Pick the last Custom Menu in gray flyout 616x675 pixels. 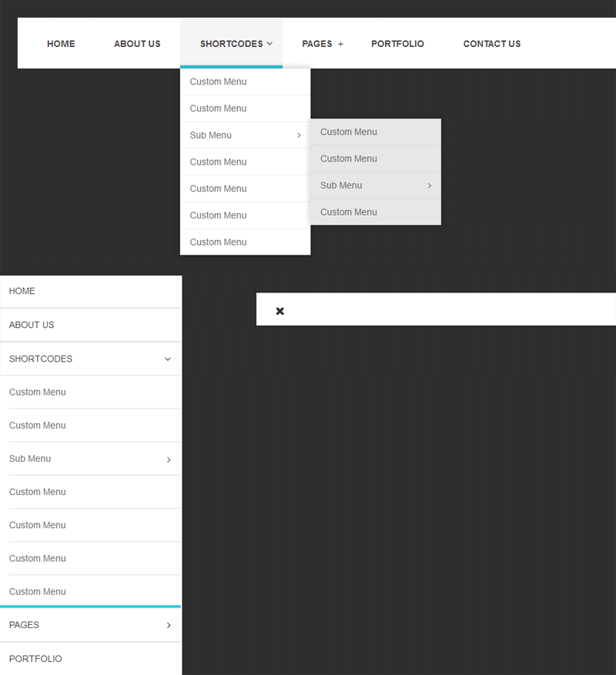coord(349,212)
